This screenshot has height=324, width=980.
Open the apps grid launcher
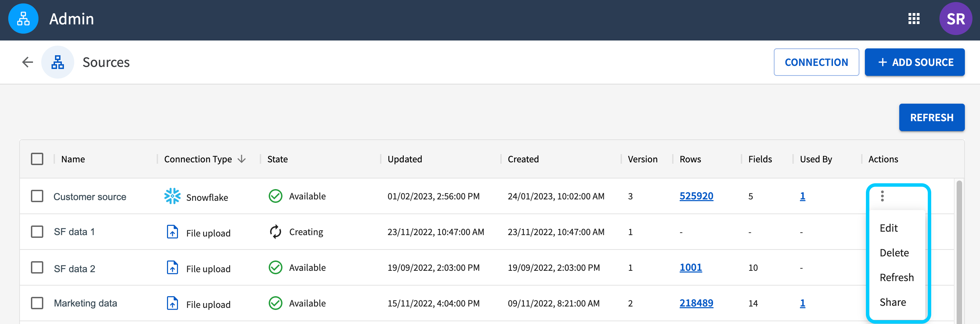914,19
